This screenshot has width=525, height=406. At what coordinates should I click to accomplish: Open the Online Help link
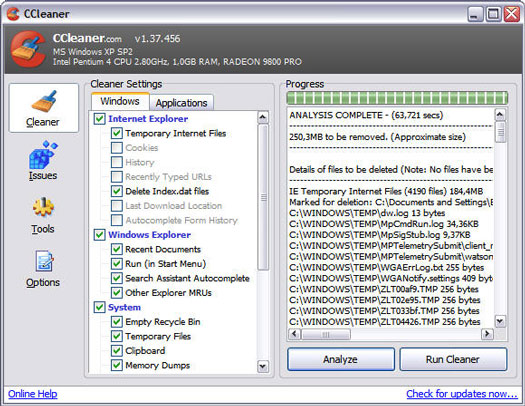32,394
